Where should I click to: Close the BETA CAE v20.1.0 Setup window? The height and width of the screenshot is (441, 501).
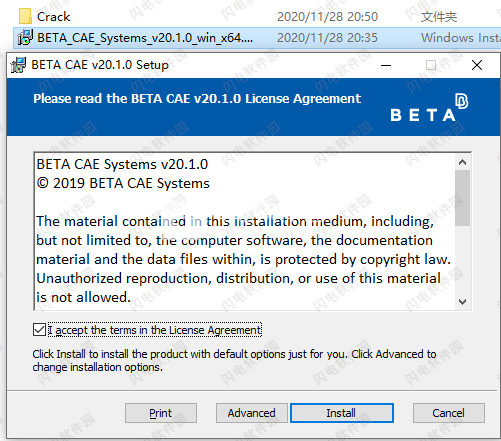[477, 65]
